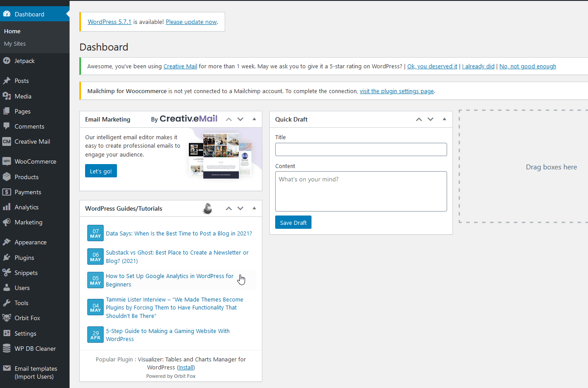
Task: Click visit the plugin settings page link
Action: pyautogui.click(x=397, y=91)
